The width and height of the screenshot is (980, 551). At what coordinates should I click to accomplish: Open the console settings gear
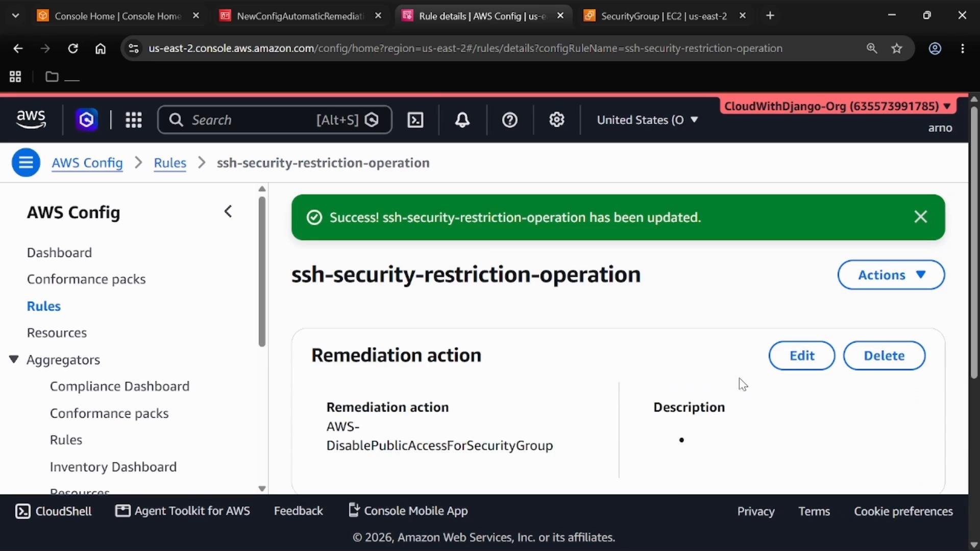click(x=556, y=120)
